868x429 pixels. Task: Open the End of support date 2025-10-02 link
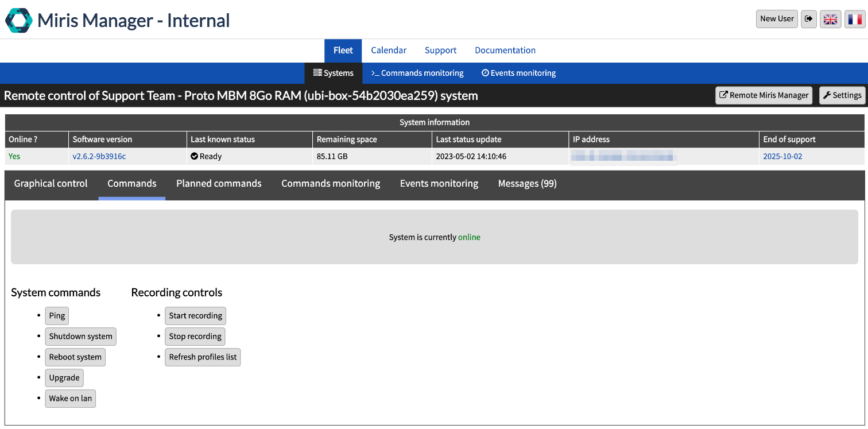point(782,156)
